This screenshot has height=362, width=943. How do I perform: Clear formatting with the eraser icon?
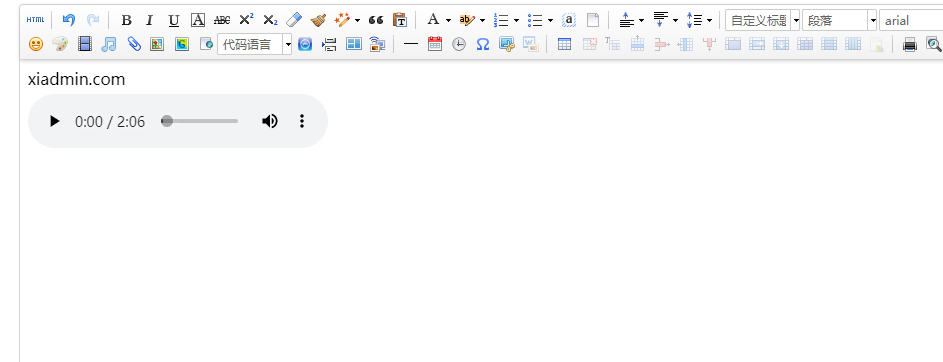294,20
